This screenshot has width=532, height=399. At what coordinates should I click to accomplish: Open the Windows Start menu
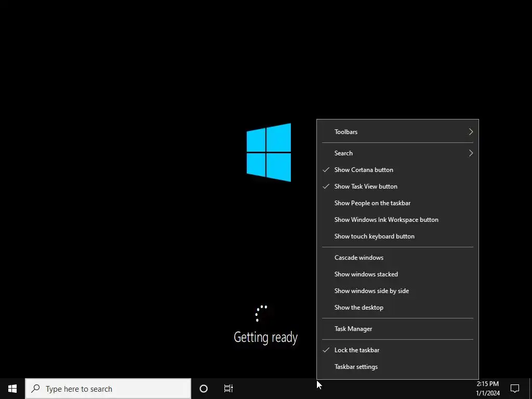click(x=12, y=389)
